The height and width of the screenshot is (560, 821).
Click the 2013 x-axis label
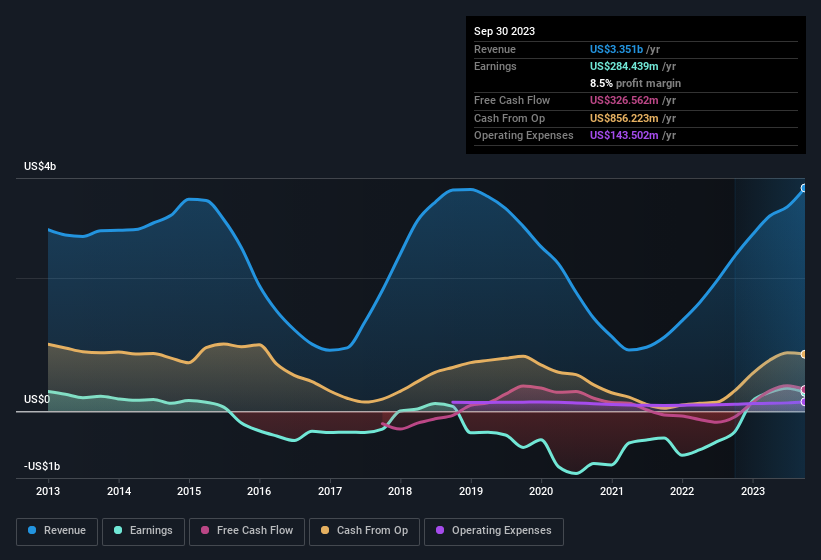(x=48, y=491)
